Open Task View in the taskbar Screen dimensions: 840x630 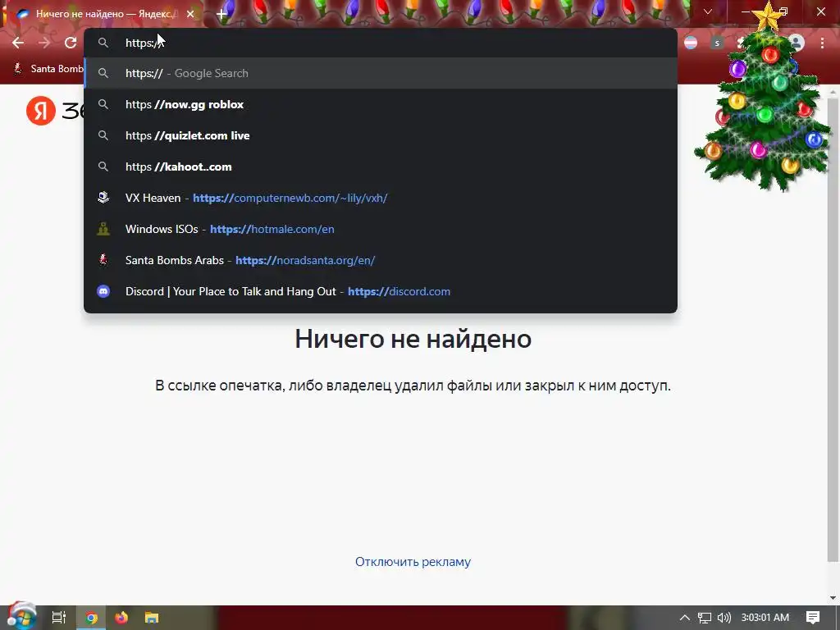pos(58,618)
